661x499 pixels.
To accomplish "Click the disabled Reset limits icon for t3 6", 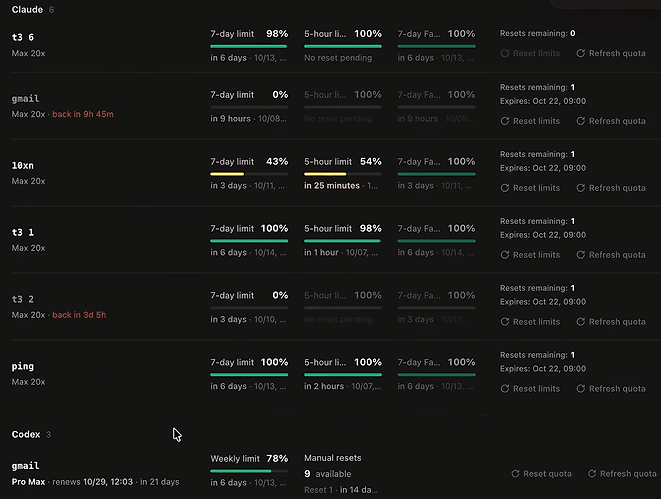I will [x=505, y=53].
